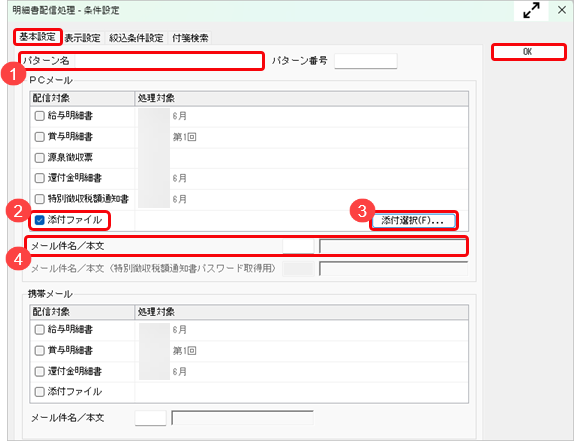The width and height of the screenshot is (574, 441).
Task: Click 6月 in 携帯メール 還付金明細書 row
Action: click(179, 372)
